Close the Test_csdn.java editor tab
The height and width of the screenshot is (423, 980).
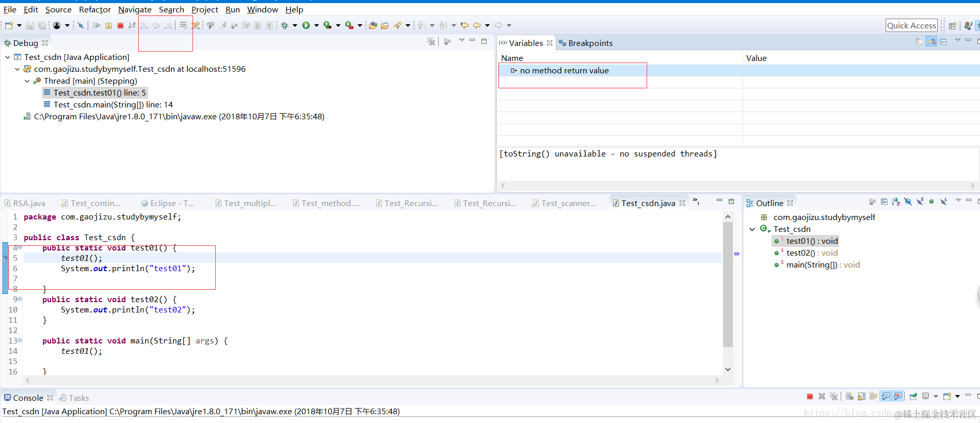tap(682, 203)
